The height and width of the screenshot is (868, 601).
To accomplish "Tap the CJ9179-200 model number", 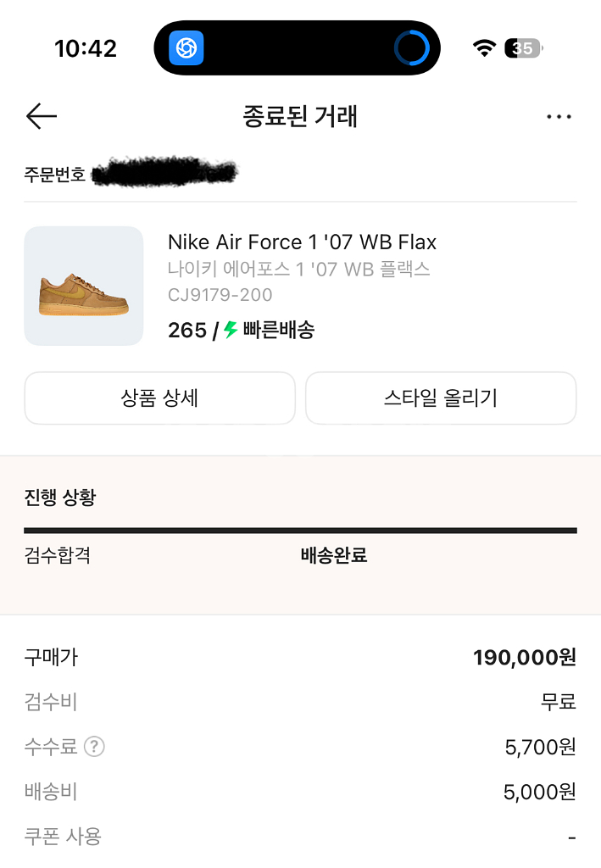I will coord(220,295).
